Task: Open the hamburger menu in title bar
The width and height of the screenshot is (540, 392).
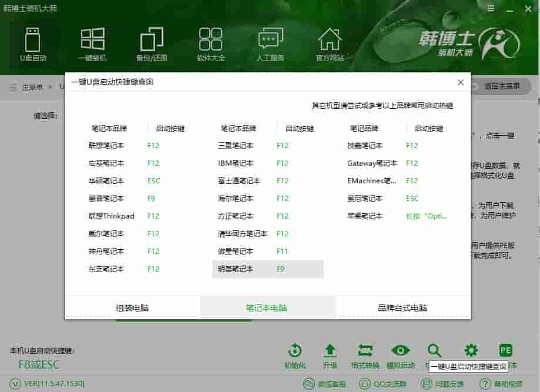Action: [x=491, y=9]
